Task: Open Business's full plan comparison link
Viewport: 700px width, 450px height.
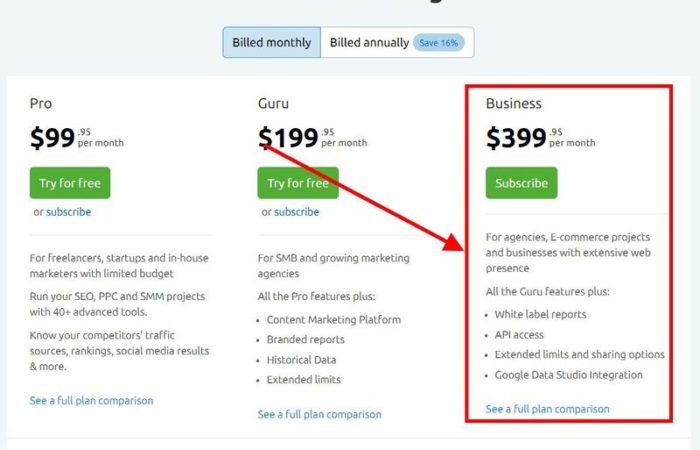Action: tap(547, 409)
